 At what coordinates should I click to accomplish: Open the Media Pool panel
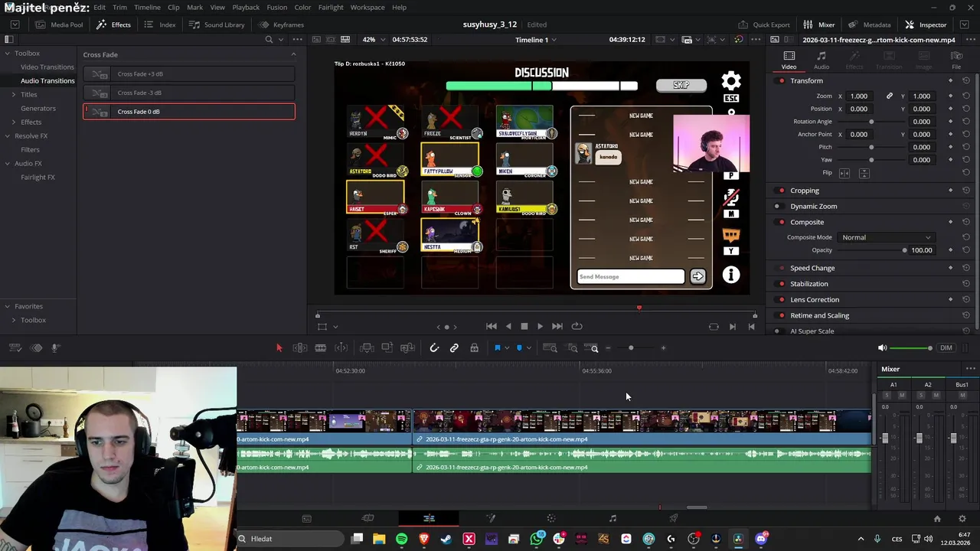tap(59, 24)
